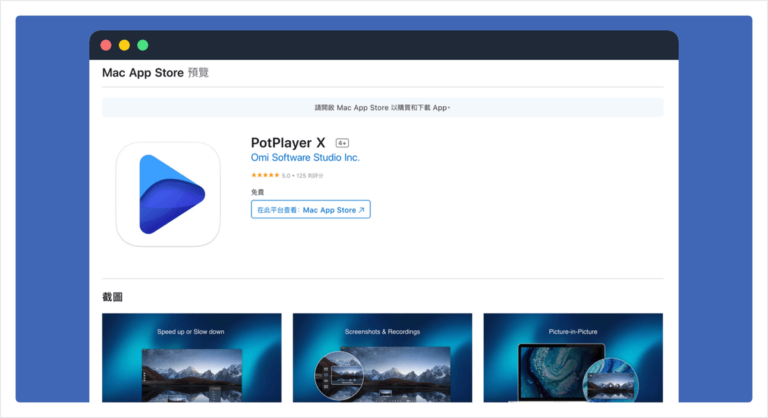
Task: Click the 截圖 section heading
Action: tap(112, 297)
